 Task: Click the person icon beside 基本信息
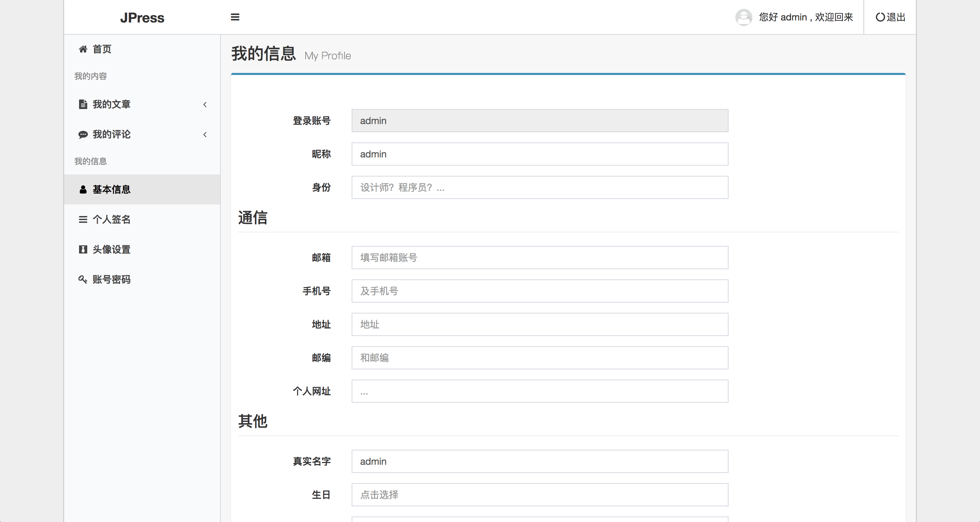(x=83, y=189)
